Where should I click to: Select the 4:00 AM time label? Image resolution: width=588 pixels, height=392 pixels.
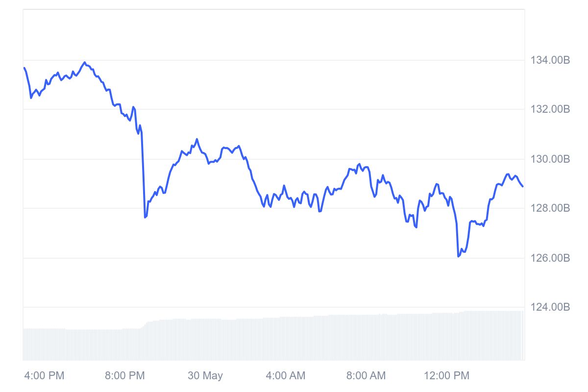click(x=285, y=376)
